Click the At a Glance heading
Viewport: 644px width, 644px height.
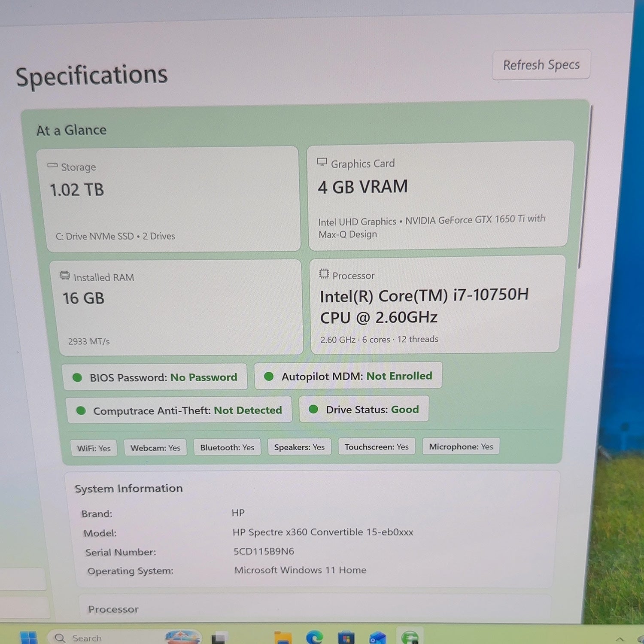click(72, 130)
